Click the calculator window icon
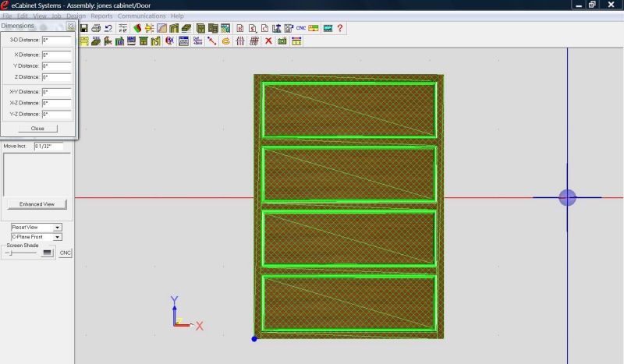 (183, 41)
